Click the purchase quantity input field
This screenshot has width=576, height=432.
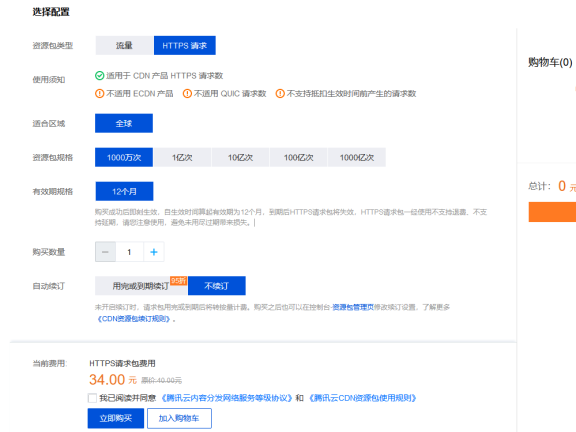pos(129,252)
